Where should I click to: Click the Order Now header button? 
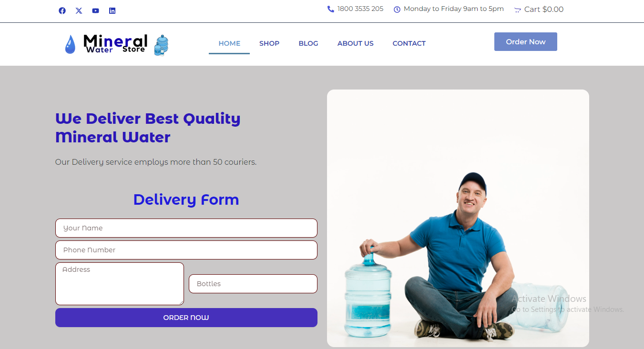pos(526,41)
